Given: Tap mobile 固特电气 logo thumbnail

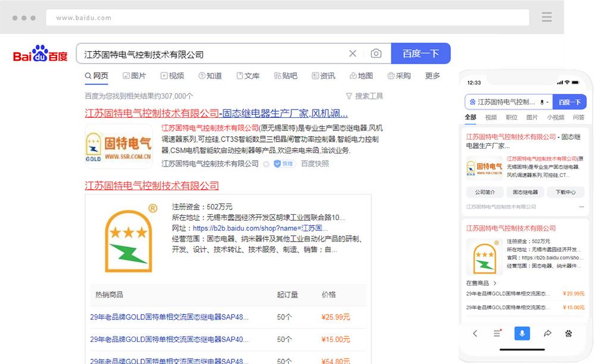Looking at the screenshot, I should click(484, 168).
